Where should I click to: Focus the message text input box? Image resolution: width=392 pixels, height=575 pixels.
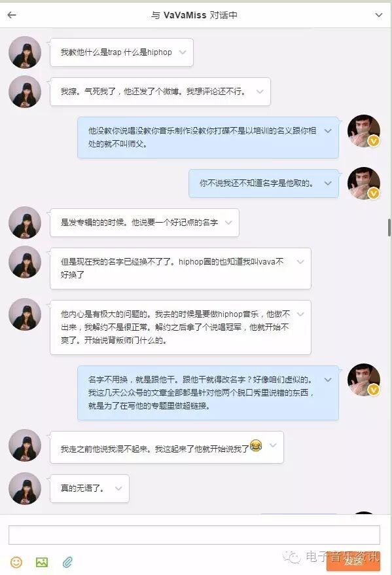pyautogui.click(x=194, y=534)
